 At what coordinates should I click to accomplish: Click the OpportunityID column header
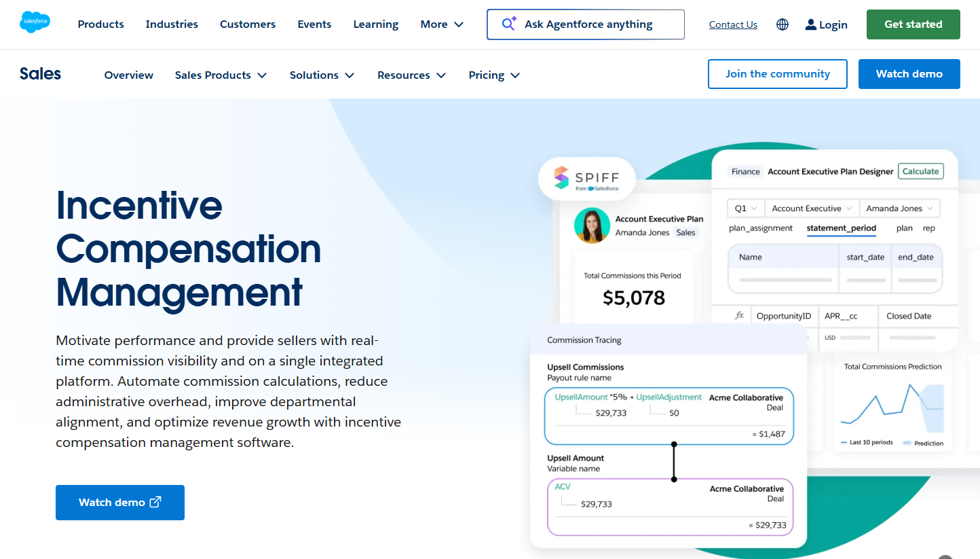[784, 316]
